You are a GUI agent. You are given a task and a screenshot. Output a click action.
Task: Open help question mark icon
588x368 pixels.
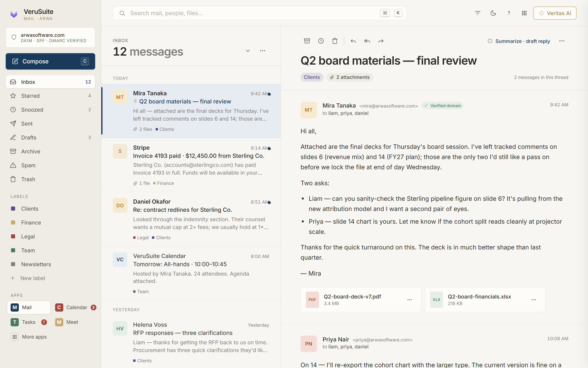(509, 13)
